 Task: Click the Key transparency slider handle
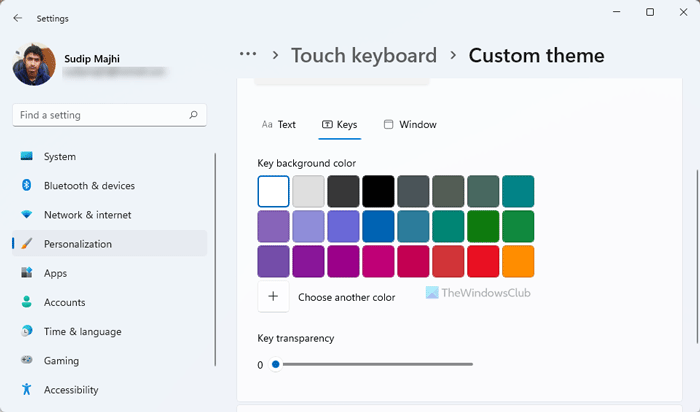pyautogui.click(x=276, y=365)
